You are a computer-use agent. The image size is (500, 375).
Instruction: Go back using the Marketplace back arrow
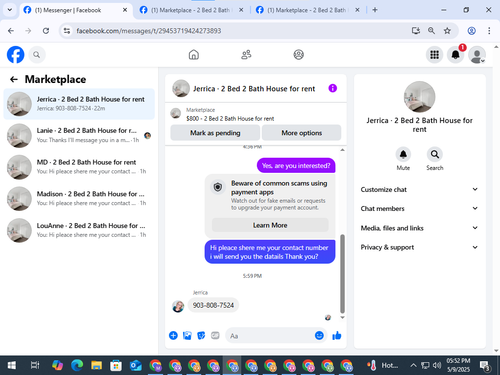pos(14,79)
